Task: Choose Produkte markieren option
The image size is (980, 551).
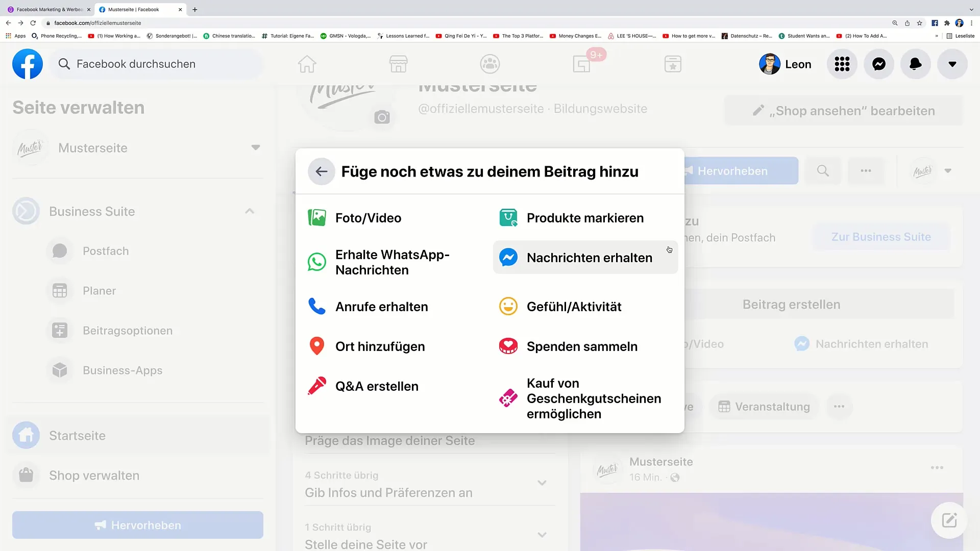Action: coord(584,218)
